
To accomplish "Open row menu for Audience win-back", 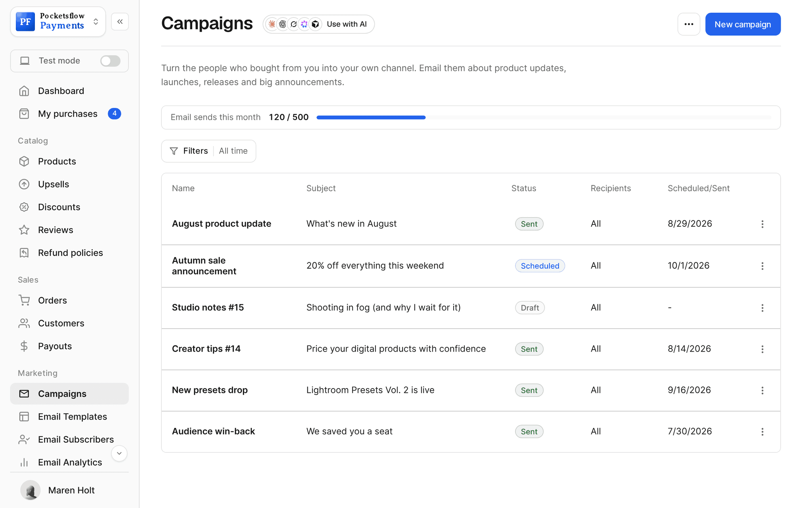I will coord(762,432).
